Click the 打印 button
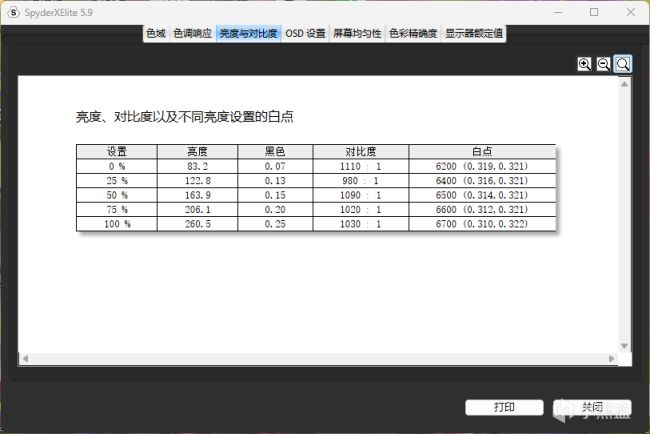Image resolution: width=650 pixels, height=434 pixels. point(504,407)
